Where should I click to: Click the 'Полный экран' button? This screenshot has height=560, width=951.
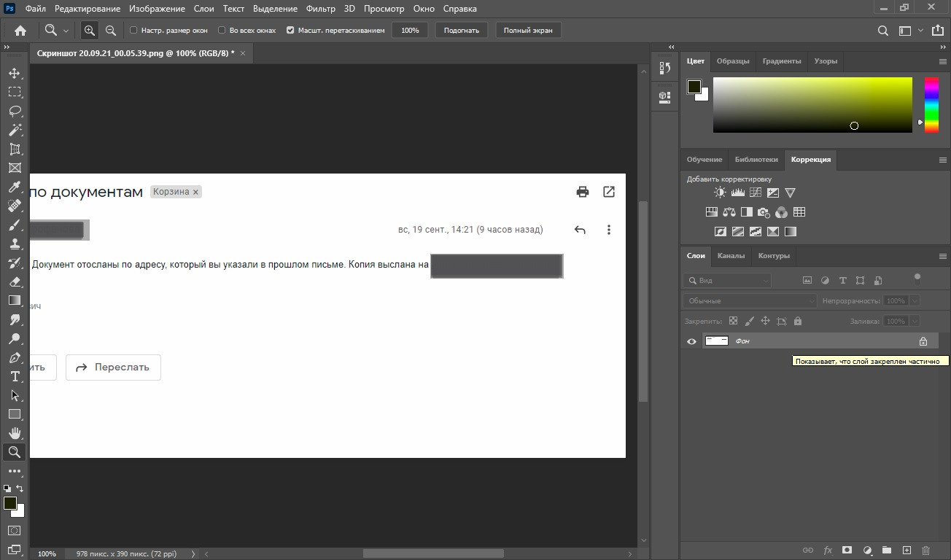[528, 31]
